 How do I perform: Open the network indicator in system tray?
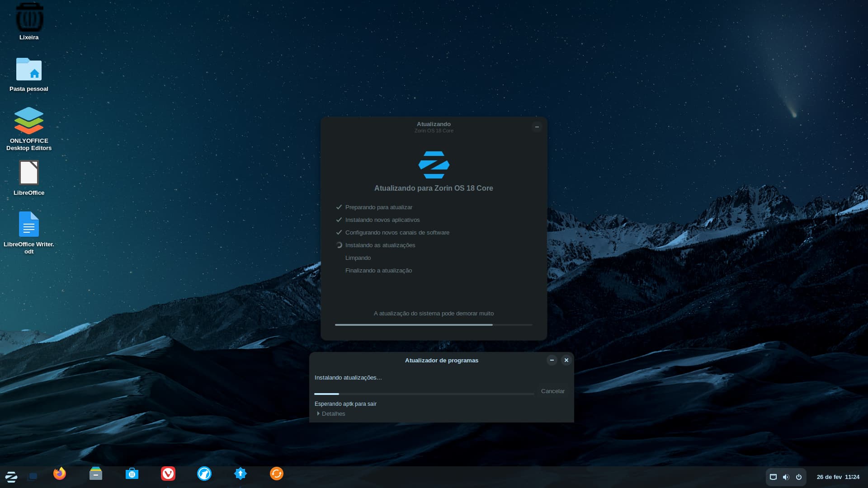pos(773,477)
